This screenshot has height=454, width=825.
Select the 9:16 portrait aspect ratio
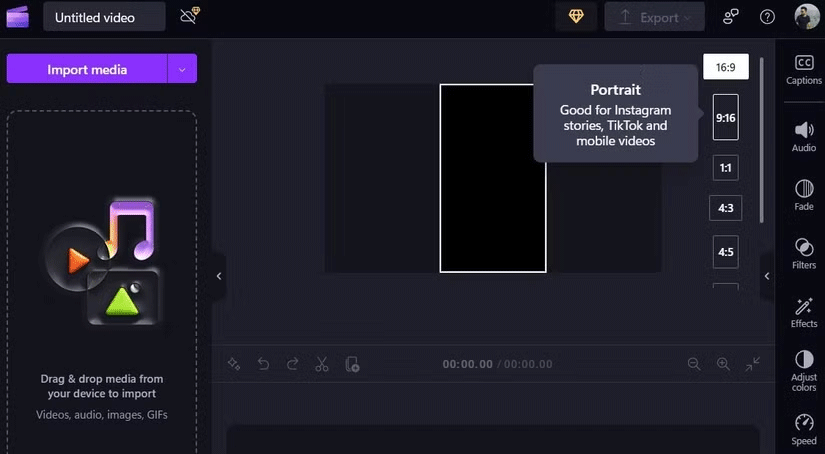(726, 117)
